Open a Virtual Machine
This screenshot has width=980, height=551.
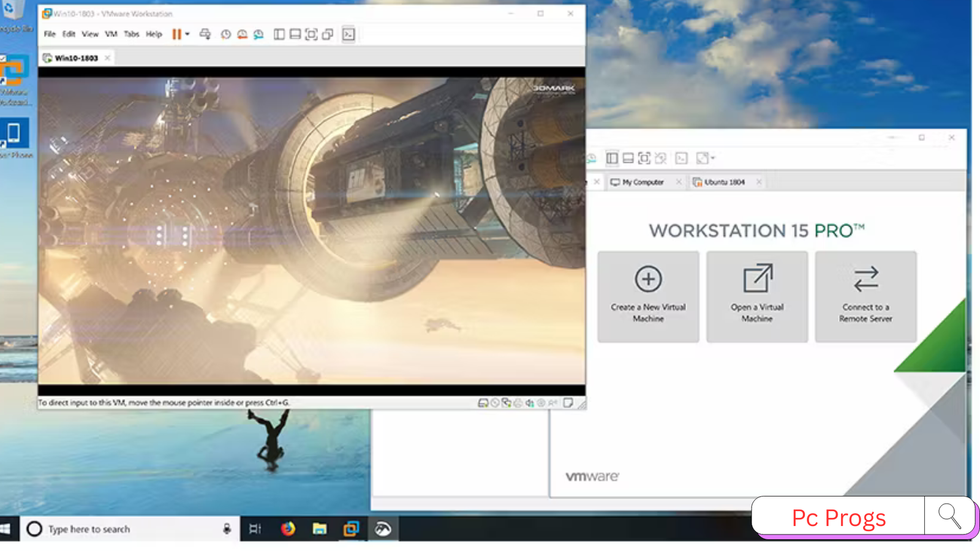coord(757,296)
